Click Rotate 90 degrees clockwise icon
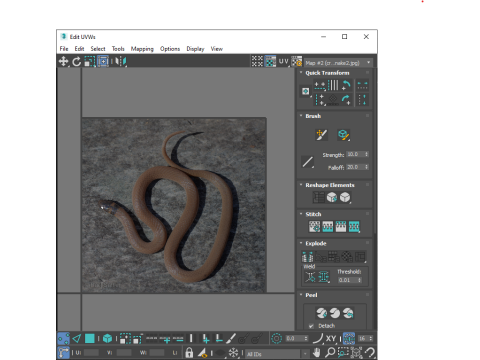Image resolution: width=480 pixels, height=360 pixels. [346, 99]
